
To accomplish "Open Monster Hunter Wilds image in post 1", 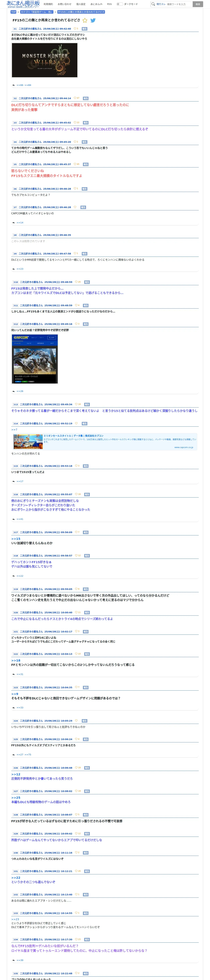I will [x=45, y=60].
